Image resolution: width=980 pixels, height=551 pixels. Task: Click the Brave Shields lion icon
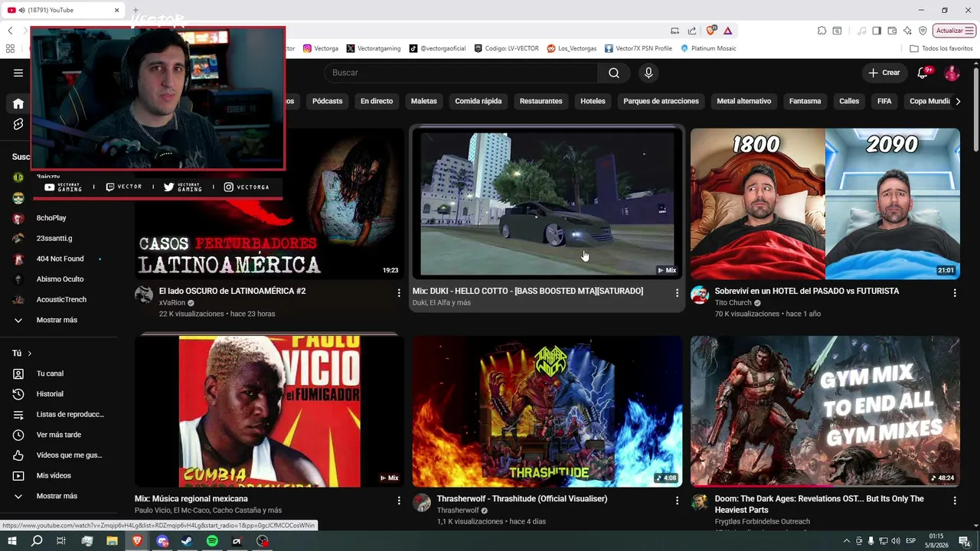pos(711,31)
